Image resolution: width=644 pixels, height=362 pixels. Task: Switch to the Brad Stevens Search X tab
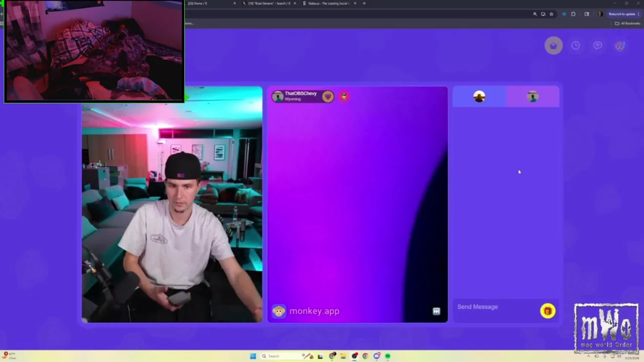(x=269, y=4)
